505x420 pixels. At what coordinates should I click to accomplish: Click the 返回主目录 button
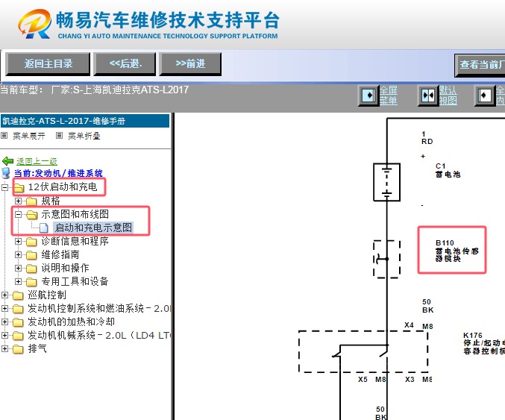[x=48, y=63]
